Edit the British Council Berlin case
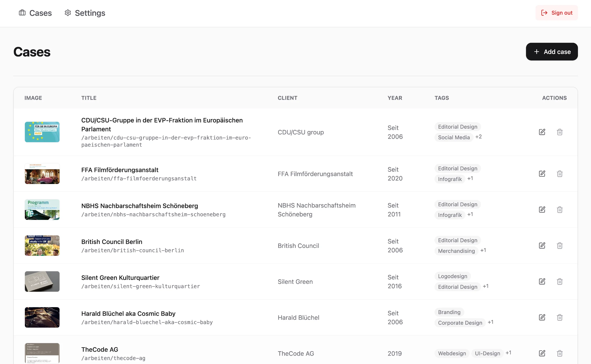Viewport: 591px width, 364px height. pyautogui.click(x=542, y=245)
